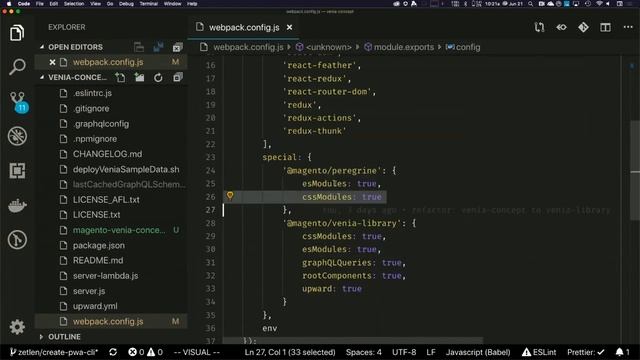
Task: Open the Explorer view in activity bar
Action: [17, 33]
